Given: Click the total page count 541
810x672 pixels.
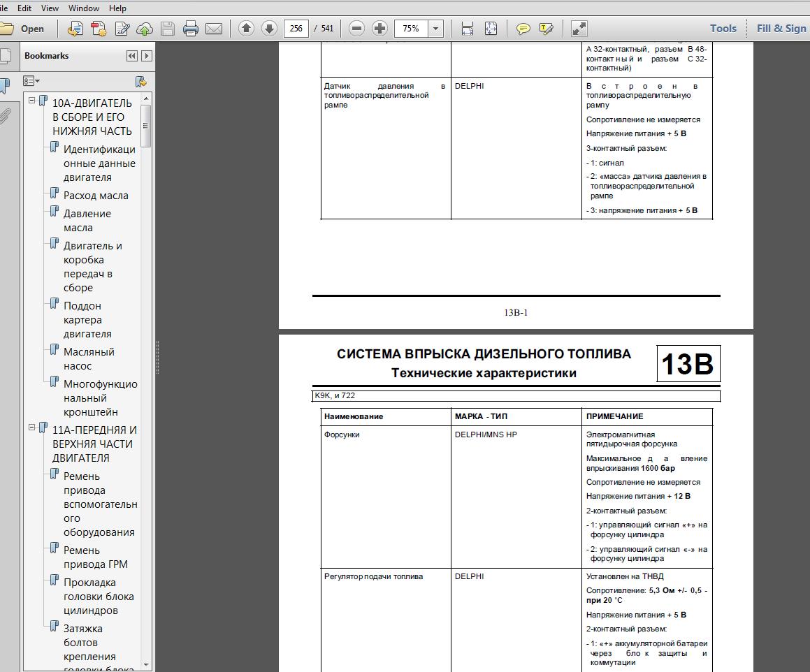Looking at the screenshot, I should coord(328,29).
